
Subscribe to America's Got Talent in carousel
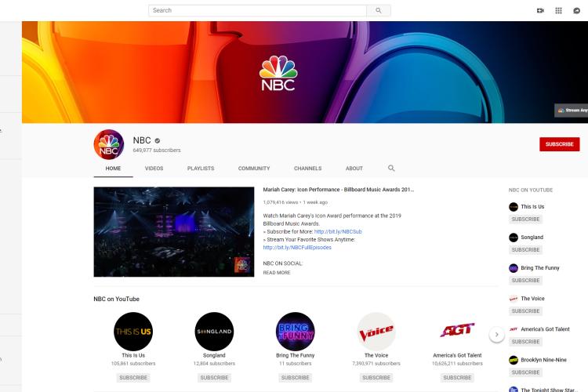[457, 378]
